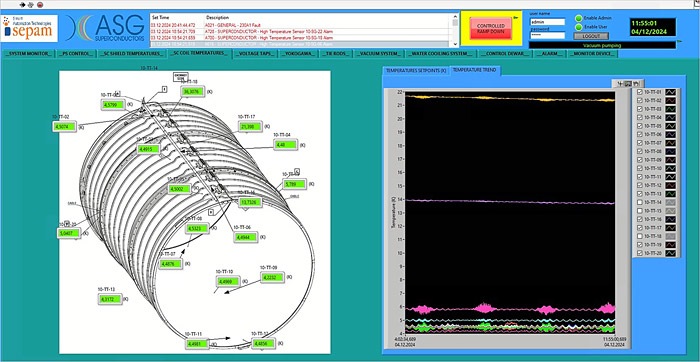This screenshot has height=362, width=700.
Task: Click the sepam logo image
Action: pyautogui.click(x=29, y=28)
